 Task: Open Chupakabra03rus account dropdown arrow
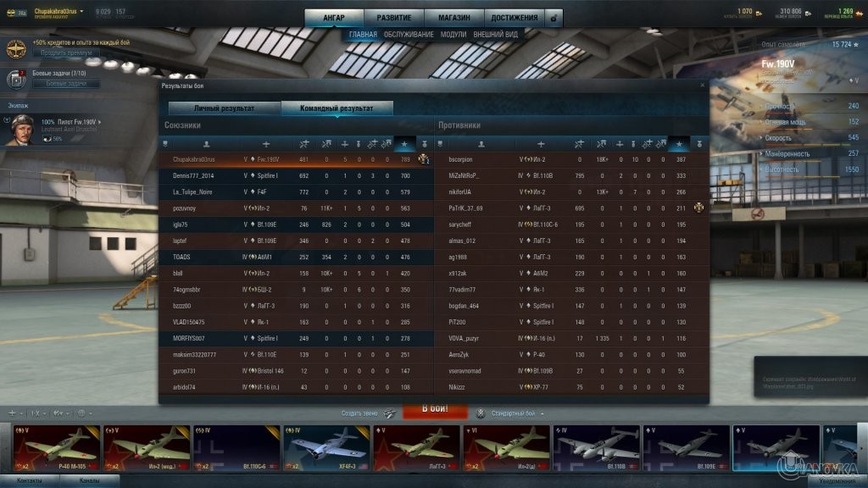(82, 11)
